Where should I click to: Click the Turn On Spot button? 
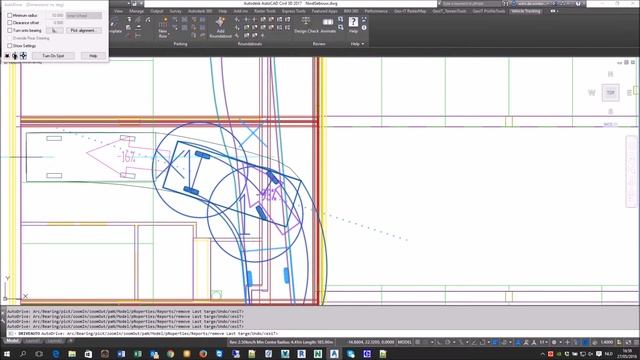tap(53, 56)
